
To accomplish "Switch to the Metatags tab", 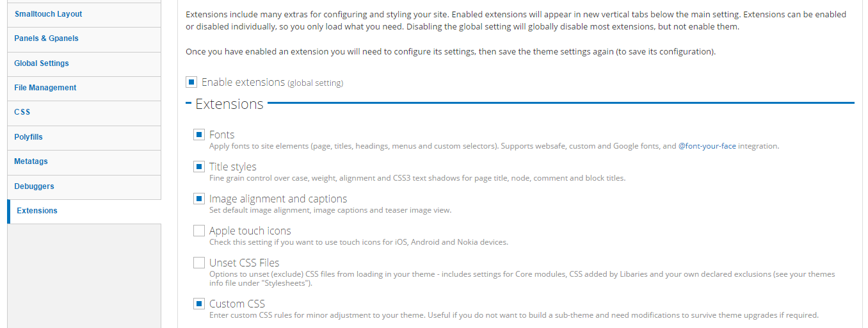I will click(84, 161).
